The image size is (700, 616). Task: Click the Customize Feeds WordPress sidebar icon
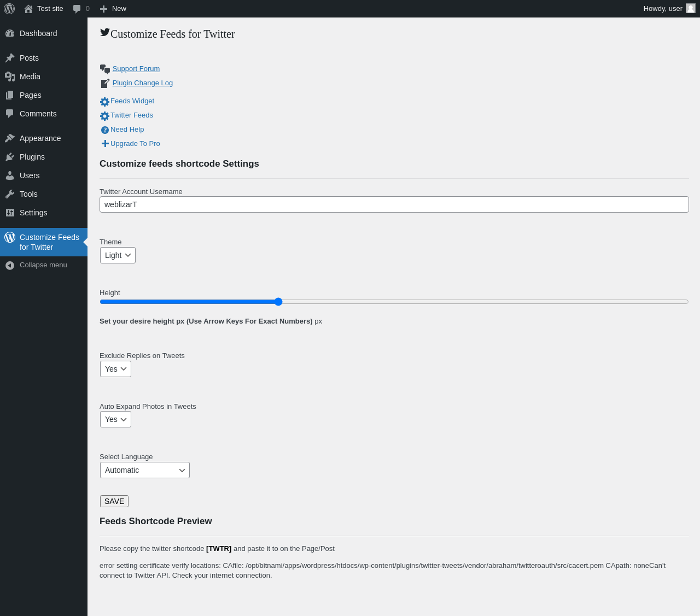(x=10, y=237)
